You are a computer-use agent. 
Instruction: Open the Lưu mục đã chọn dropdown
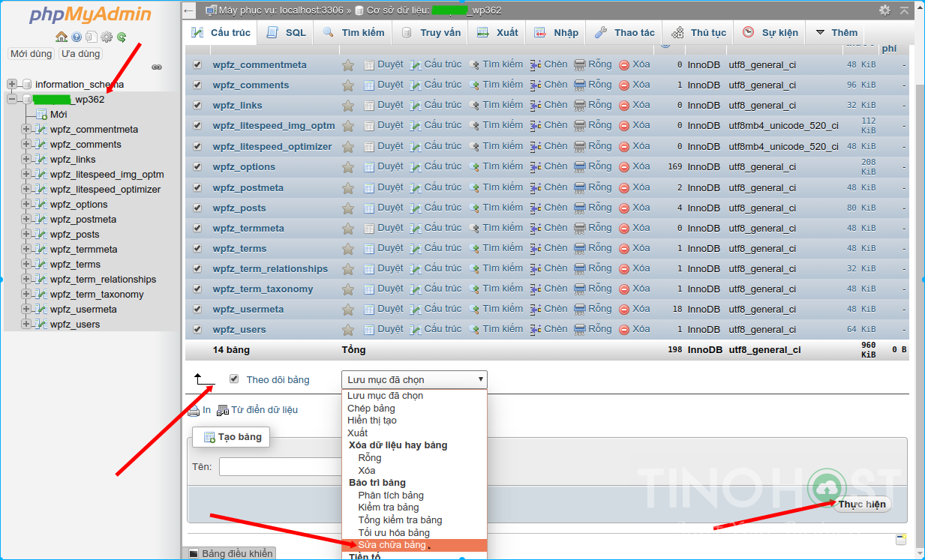414,379
